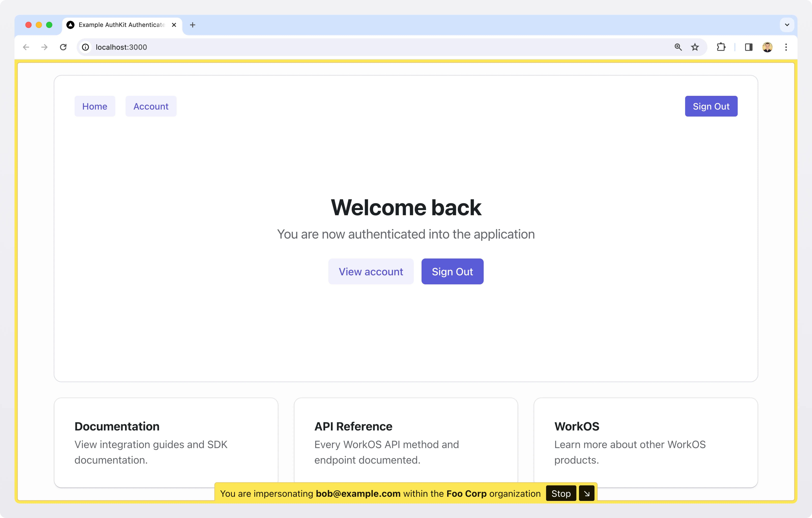Go to the Home nav item
812x518 pixels.
[95, 106]
